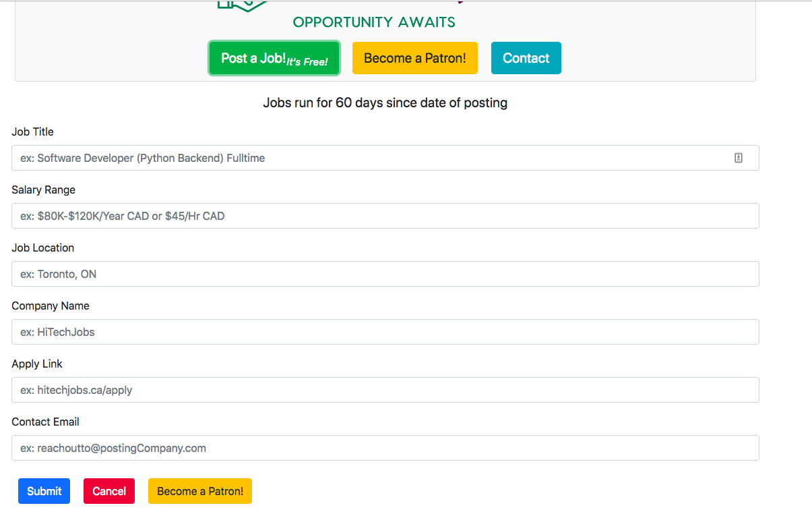Click Become a Patron! at the bottom
The width and height of the screenshot is (812, 516).
click(199, 491)
